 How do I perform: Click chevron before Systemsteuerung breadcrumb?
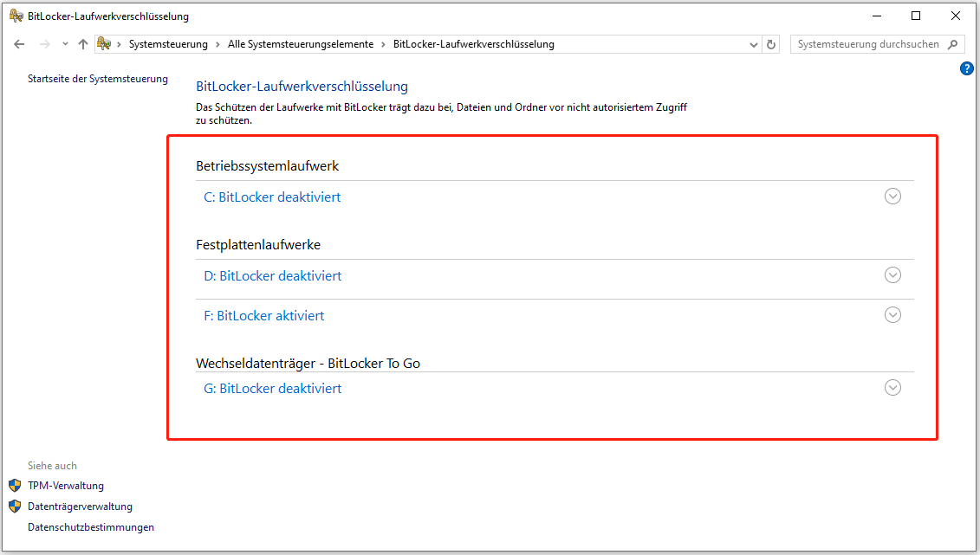[119, 44]
